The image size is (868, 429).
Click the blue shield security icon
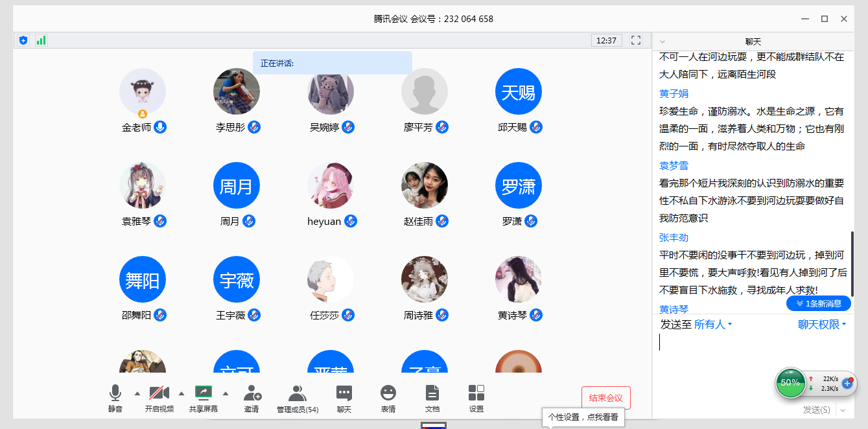tap(23, 40)
